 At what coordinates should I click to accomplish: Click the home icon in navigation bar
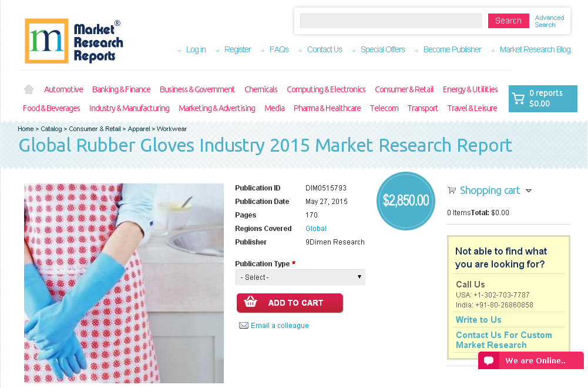[x=29, y=89]
